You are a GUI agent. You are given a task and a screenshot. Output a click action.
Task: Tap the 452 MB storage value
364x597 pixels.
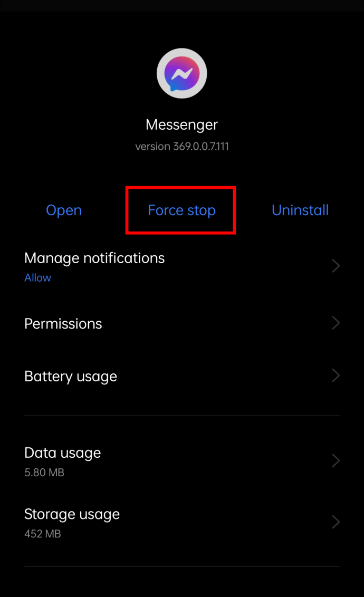(x=43, y=534)
